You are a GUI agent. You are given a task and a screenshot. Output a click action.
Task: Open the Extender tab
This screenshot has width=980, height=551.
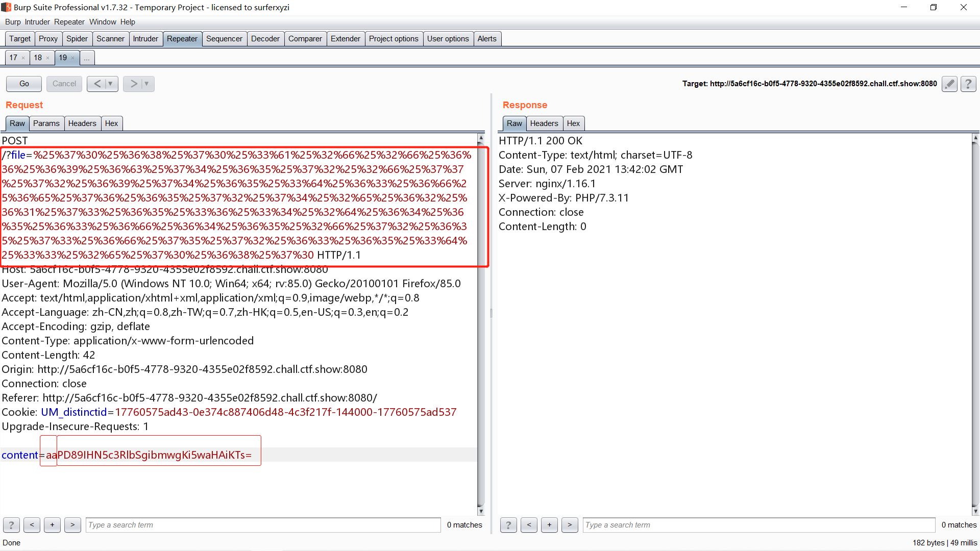[x=346, y=39]
